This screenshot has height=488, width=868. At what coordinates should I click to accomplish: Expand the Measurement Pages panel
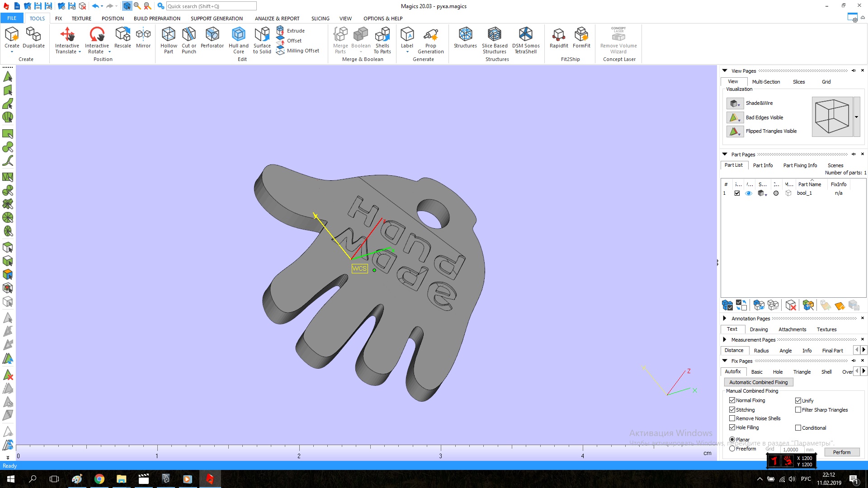click(x=725, y=340)
